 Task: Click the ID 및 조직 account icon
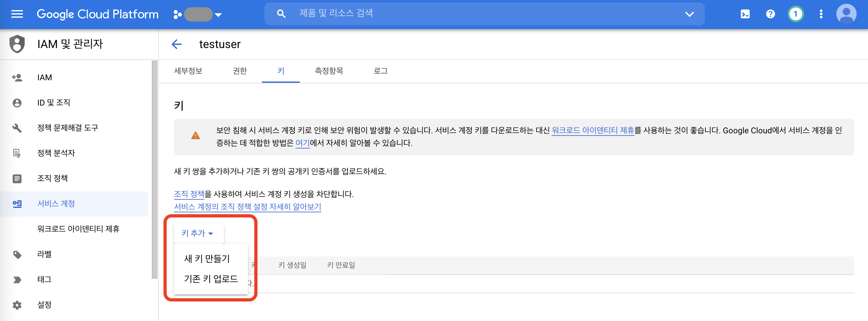tap(17, 103)
